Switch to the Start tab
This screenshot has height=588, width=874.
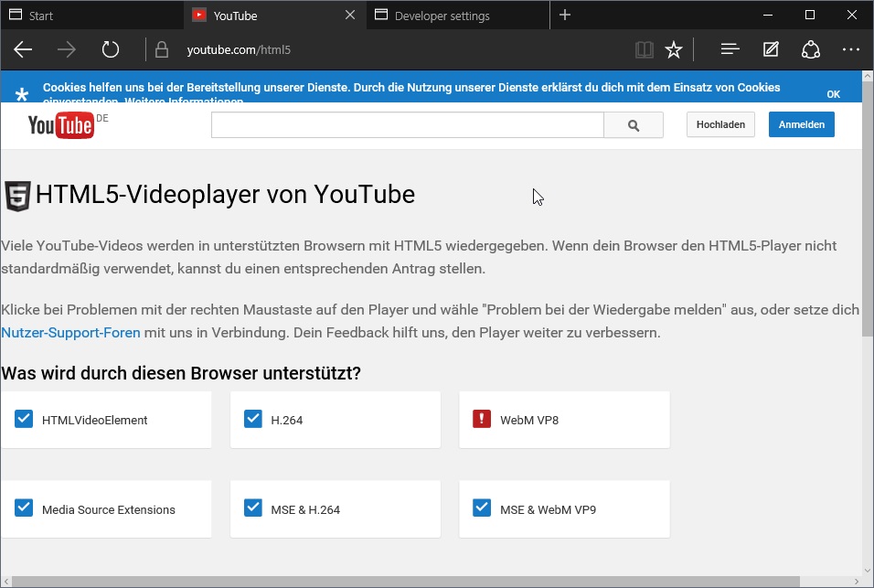(x=92, y=15)
